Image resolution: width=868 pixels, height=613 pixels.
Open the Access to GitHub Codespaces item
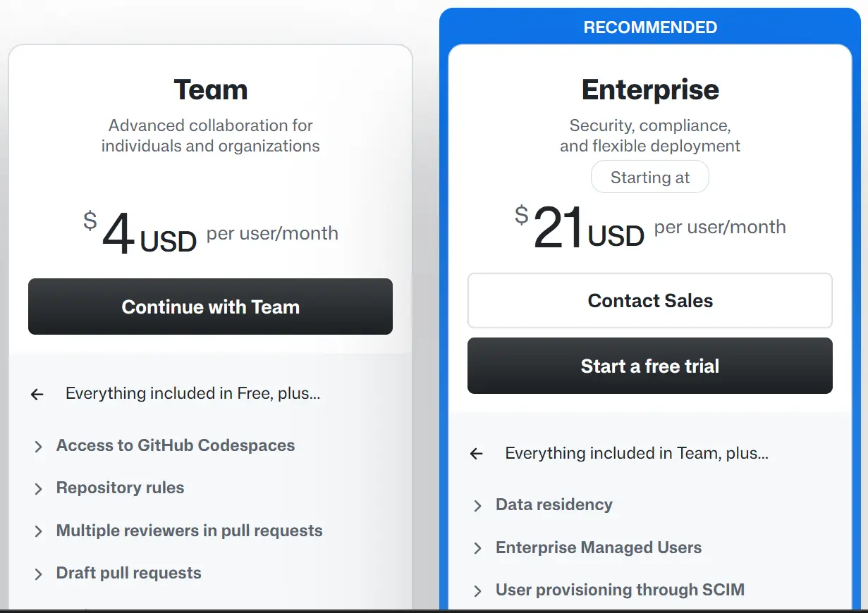click(176, 445)
